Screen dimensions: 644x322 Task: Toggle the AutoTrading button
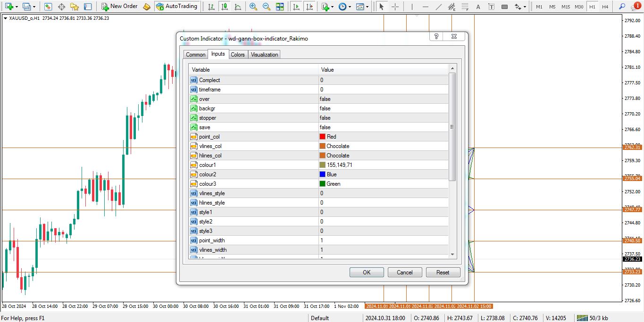coord(176,7)
